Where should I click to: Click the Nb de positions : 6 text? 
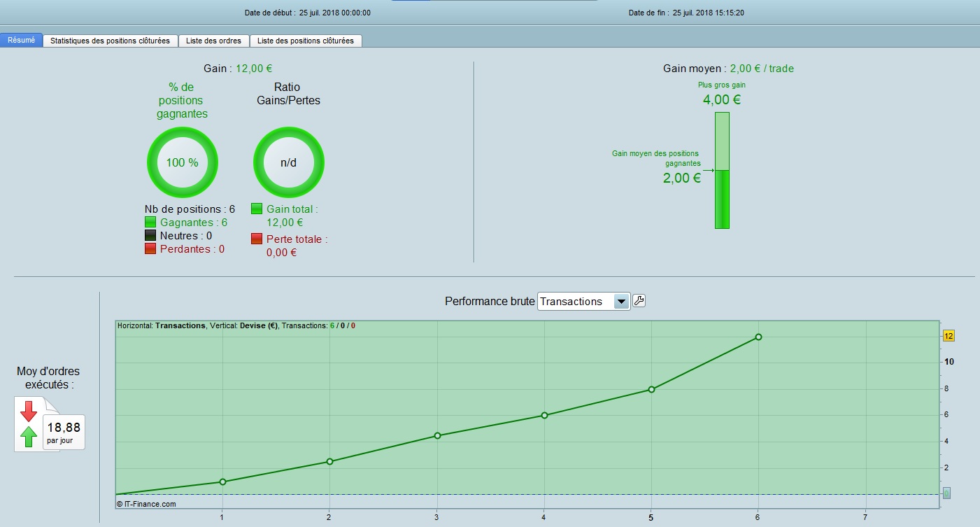tap(190, 209)
